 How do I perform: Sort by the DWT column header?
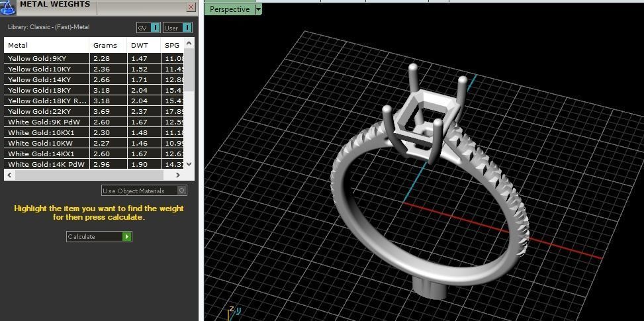point(144,45)
